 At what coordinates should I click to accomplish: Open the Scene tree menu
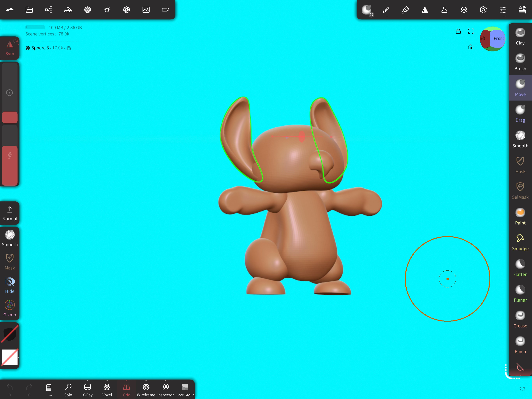pyautogui.click(x=48, y=10)
